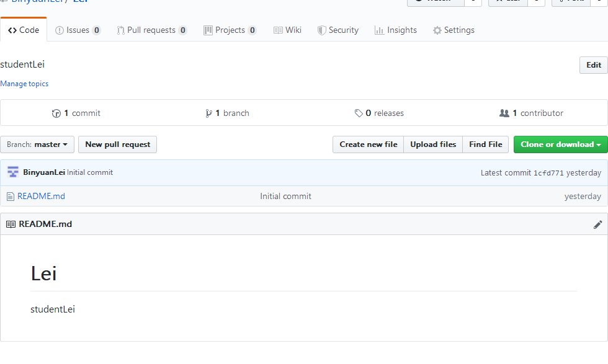Image resolution: width=608 pixels, height=364 pixels.
Task: Click the Code brackets icon
Action: [12, 30]
